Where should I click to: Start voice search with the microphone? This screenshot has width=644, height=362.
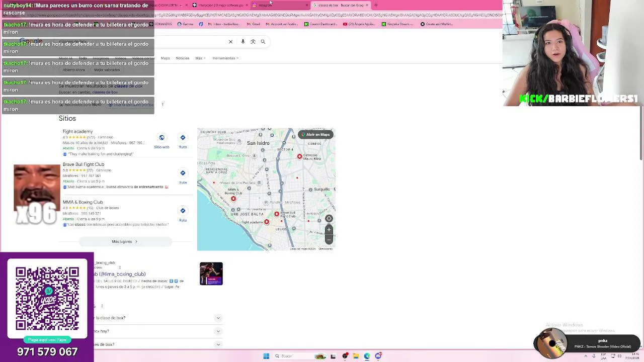coord(243,42)
